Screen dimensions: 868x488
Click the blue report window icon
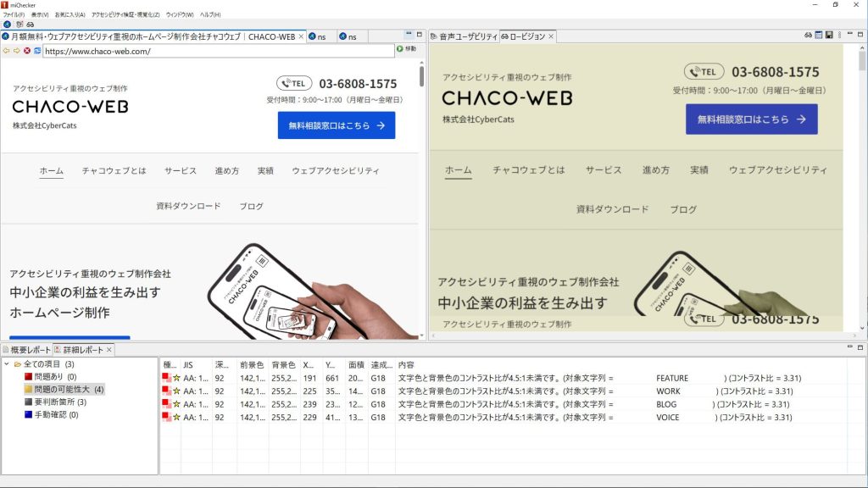pyautogui.click(x=819, y=35)
